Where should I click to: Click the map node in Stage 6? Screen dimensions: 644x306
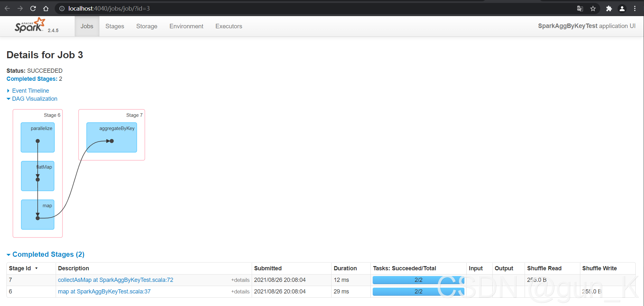click(x=38, y=215)
